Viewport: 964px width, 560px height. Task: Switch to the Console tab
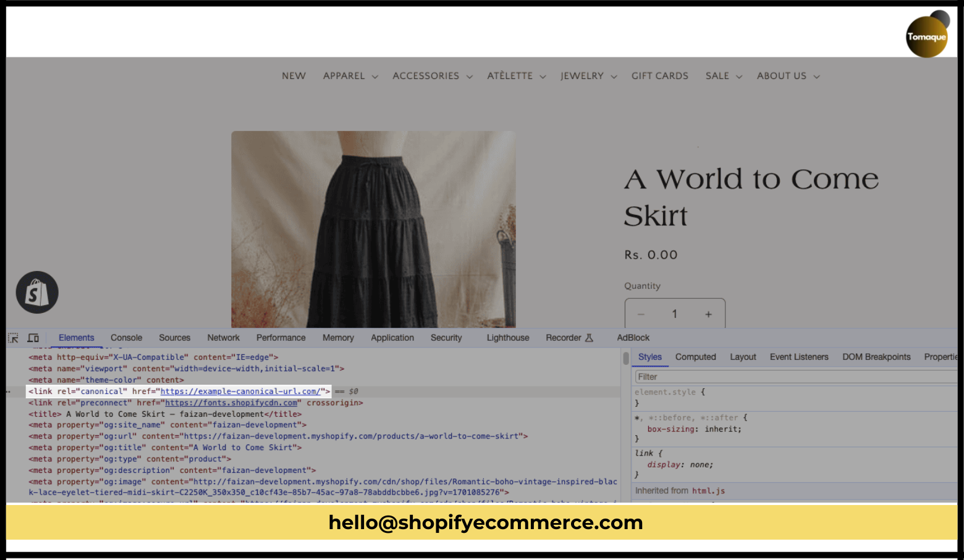[x=126, y=338]
